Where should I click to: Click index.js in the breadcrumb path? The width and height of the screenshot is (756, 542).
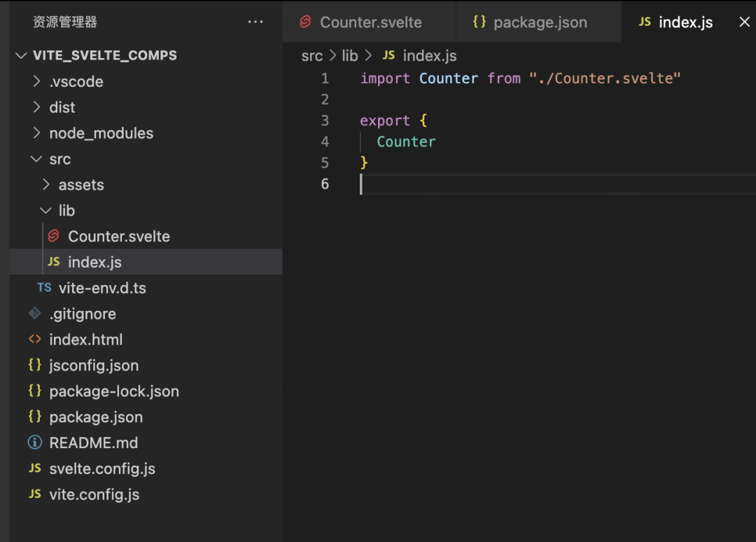click(430, 56)
